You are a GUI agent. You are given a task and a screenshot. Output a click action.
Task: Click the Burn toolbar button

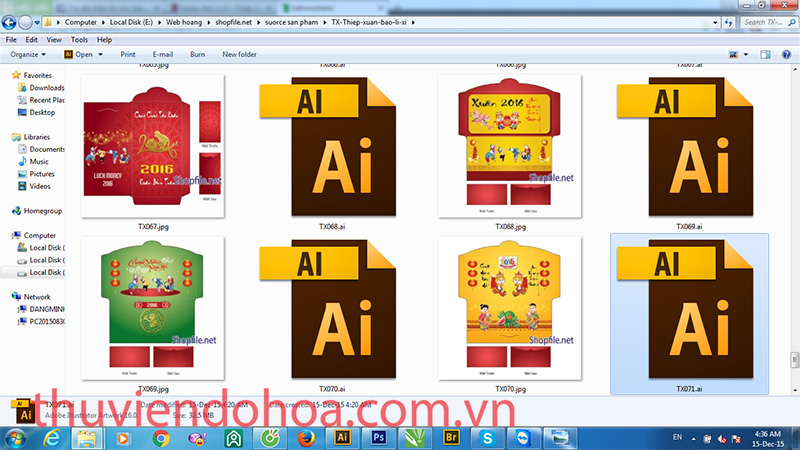197,54
